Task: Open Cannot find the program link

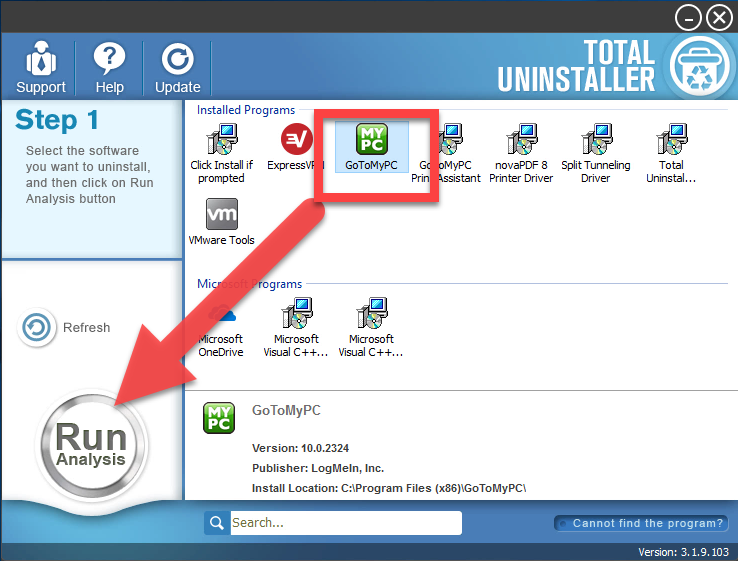Action: [x=642, y=523]
